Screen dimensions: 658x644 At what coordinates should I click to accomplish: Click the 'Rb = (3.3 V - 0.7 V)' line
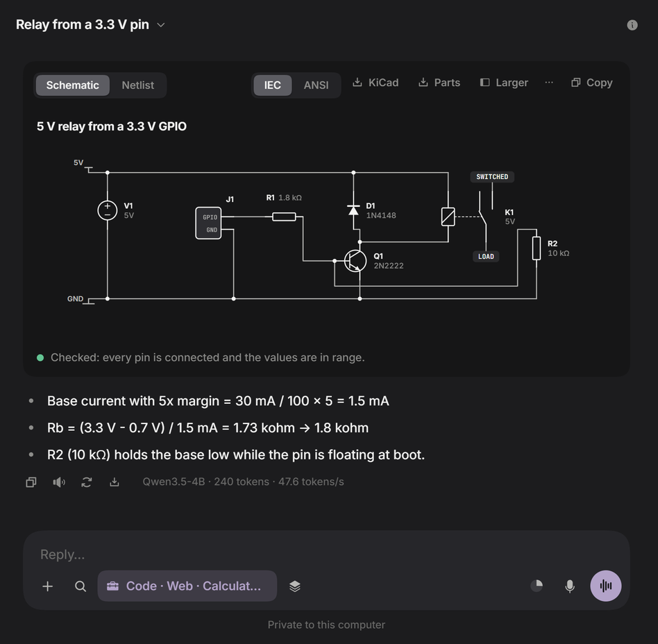pos(208,428)
